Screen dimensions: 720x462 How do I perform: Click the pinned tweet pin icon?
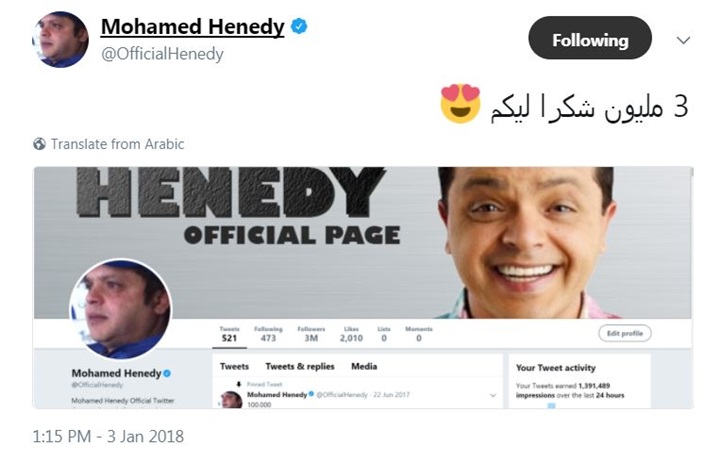pos(238,384)
